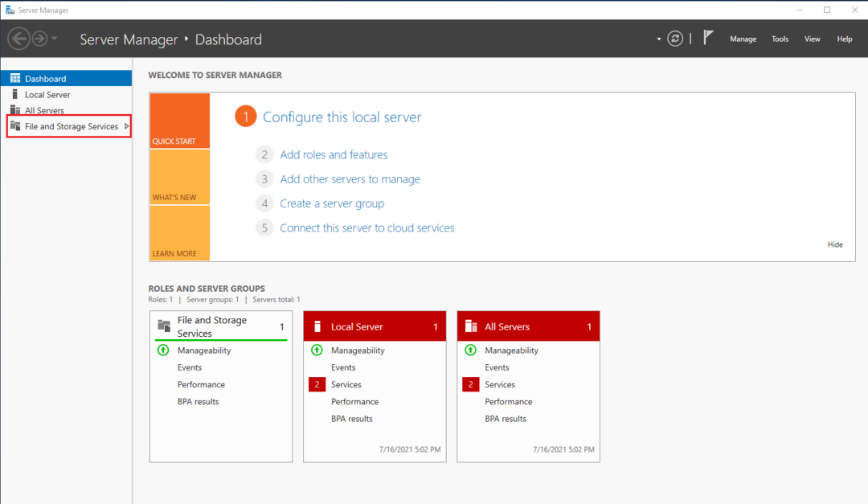
Task: Click red Services count badge under All Servers
Action: pyautogui.click(x=470, y=385)
